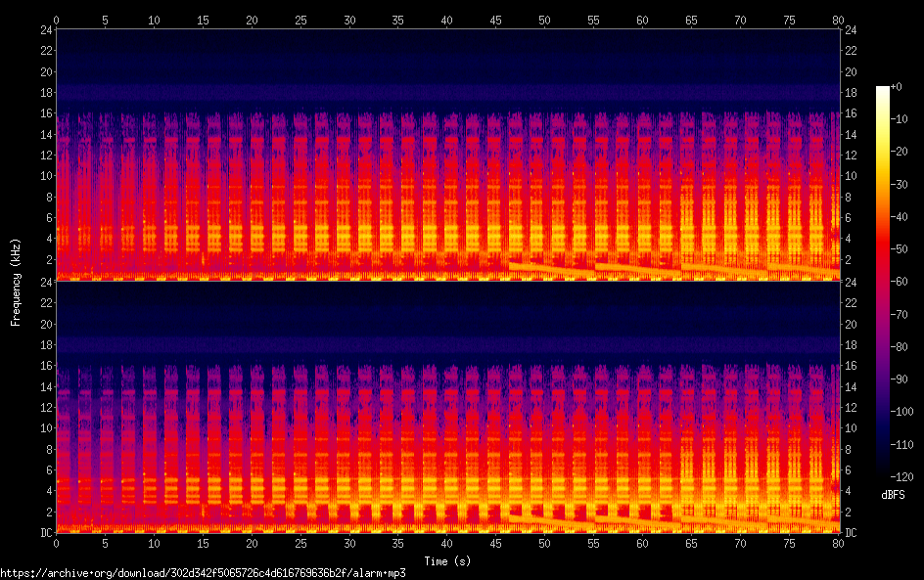Select the 80 second mark on bottom time axis

tap(838, 543)
